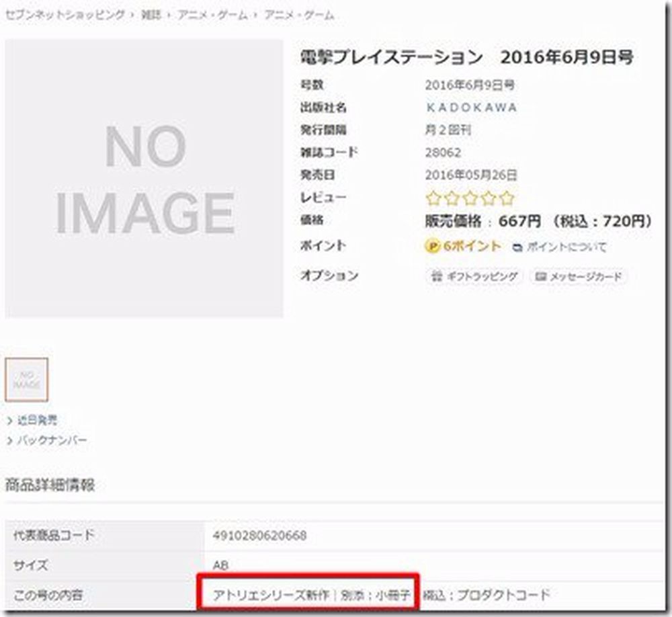The image size is (672, 617).
Task: Open the KADOKAWA publisher link
Action: click(472, 108)
